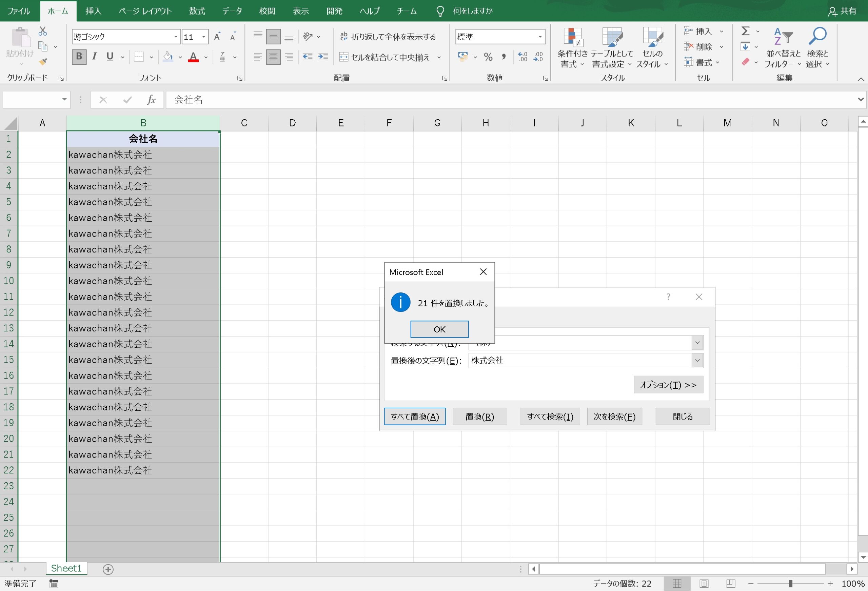
Task: Click セルを結合して中央揃え merge button
Action: pos(385,57)
